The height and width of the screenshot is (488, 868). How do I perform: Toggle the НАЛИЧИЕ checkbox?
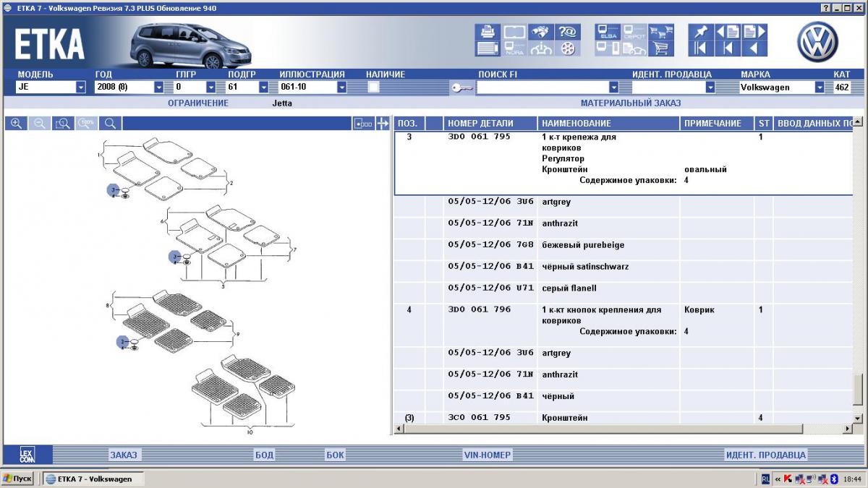pos(374,87)
